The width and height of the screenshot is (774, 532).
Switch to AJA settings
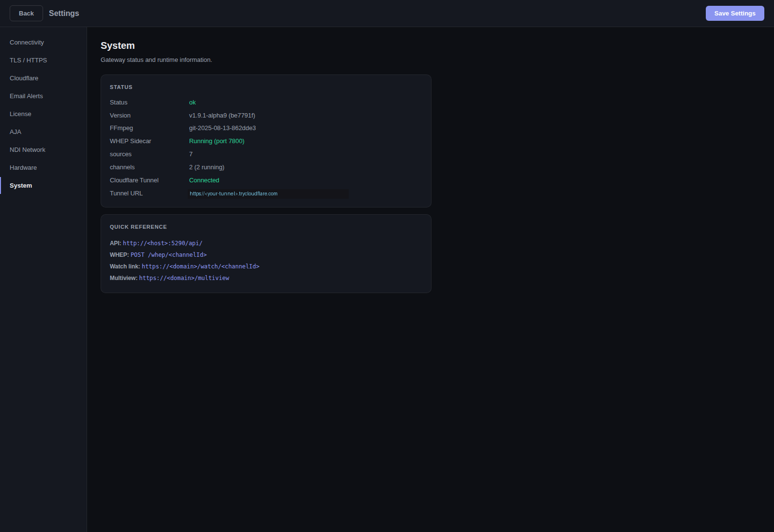click(x=44, y=132)
